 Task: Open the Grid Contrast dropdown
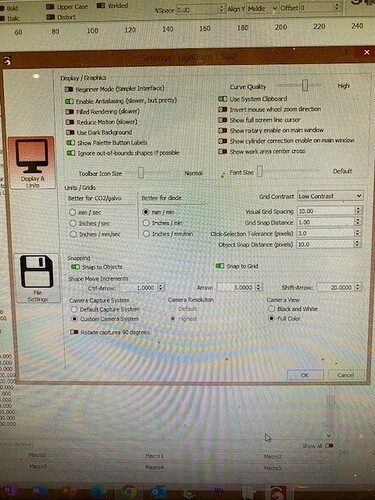330,196
